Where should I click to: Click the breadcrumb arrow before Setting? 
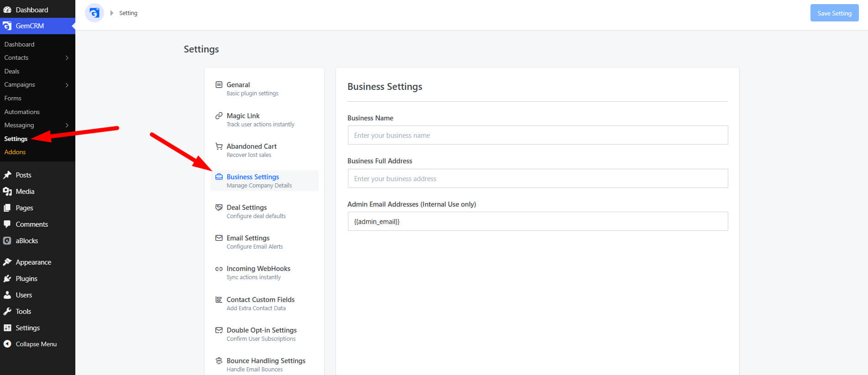click(111, 13)
